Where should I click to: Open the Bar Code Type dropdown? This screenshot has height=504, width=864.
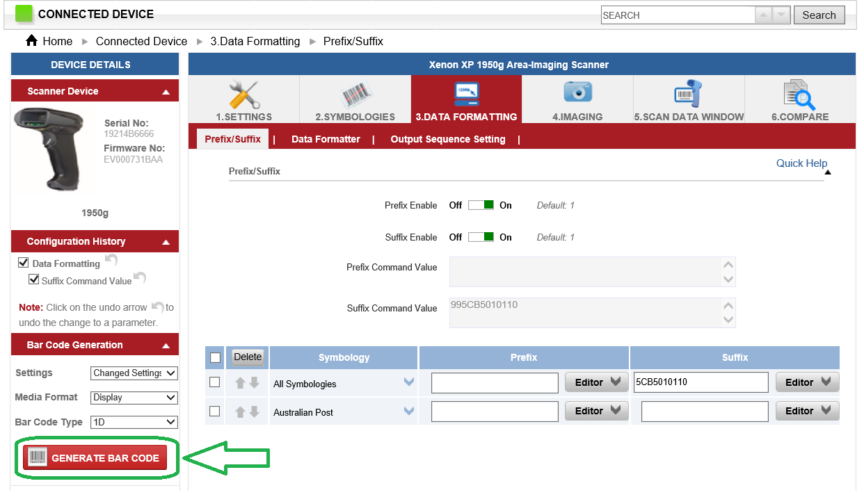pyautogui.click(x=134, y=422)
